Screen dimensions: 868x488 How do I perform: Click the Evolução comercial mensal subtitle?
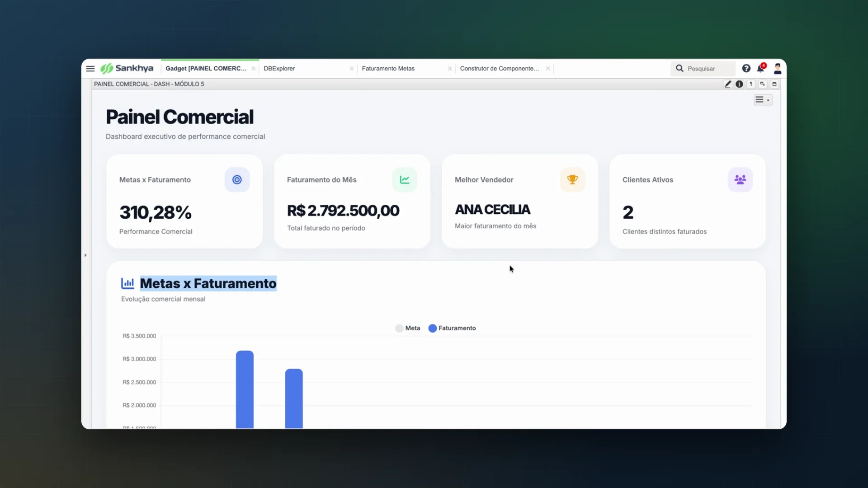(163, 299)
